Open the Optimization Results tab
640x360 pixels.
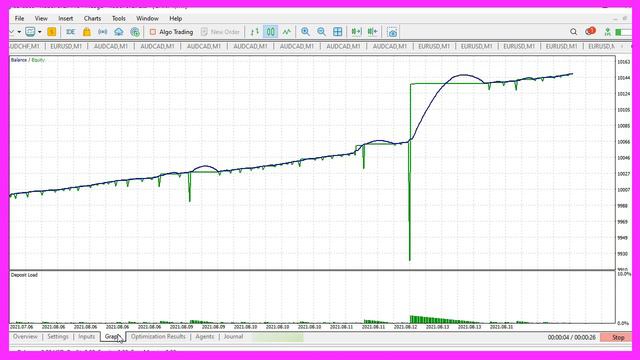(x=158, y=337)
